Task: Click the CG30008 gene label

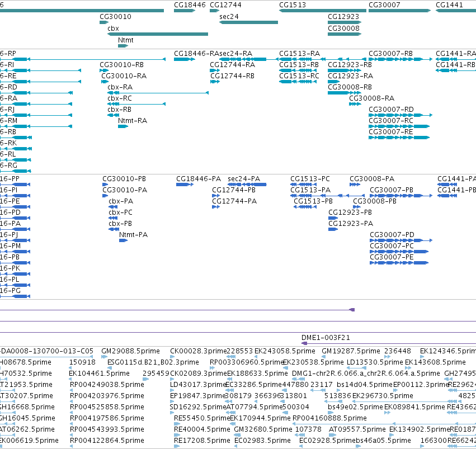Action: pos(343,29)
